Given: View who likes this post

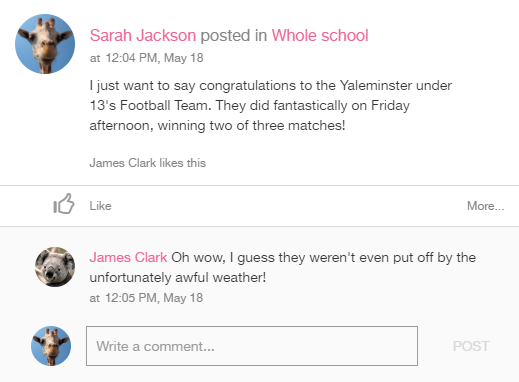Looking at the screenshot, I should pyautogui.click(x=148, y=163).
